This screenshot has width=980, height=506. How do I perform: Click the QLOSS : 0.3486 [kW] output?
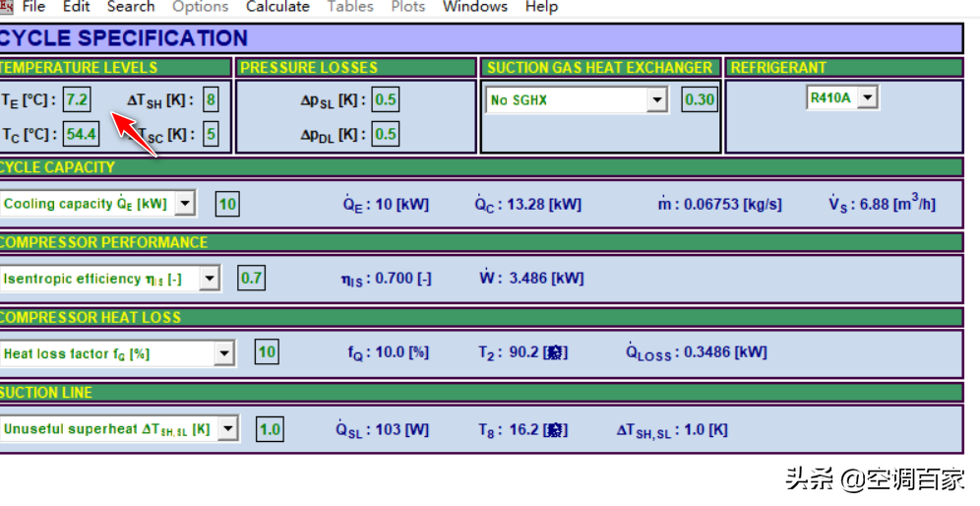pyautogui.click(x=697, y=352)
